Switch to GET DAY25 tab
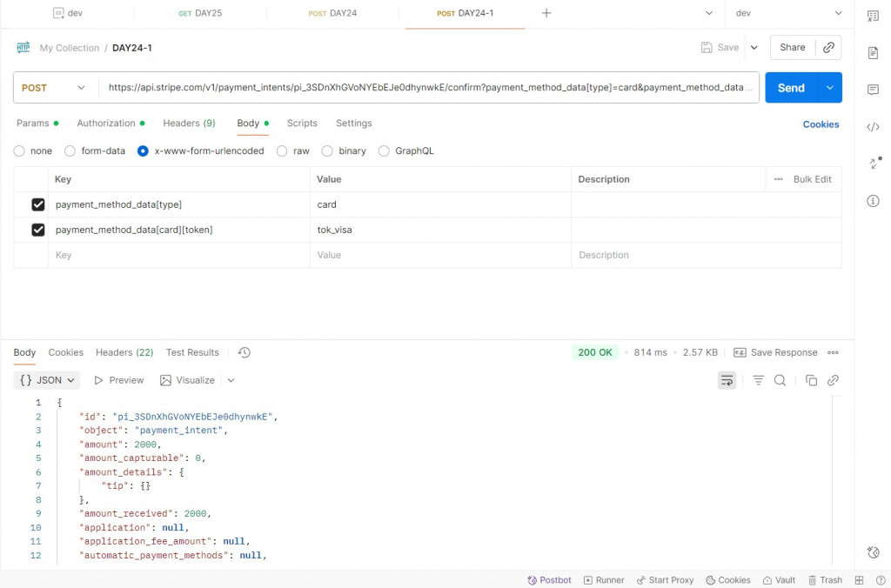 pyautogui.click(x=200, y=13)
